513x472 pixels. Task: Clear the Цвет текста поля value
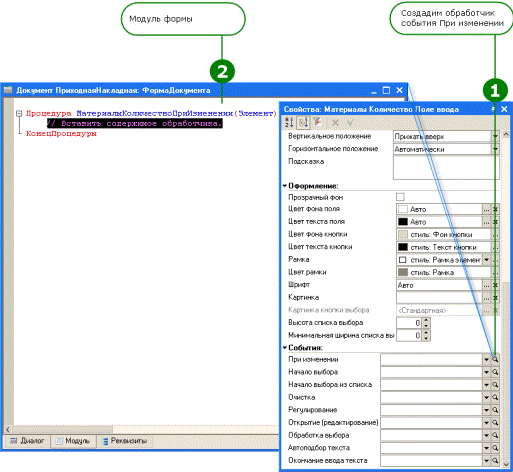click(x=495, y=222)
